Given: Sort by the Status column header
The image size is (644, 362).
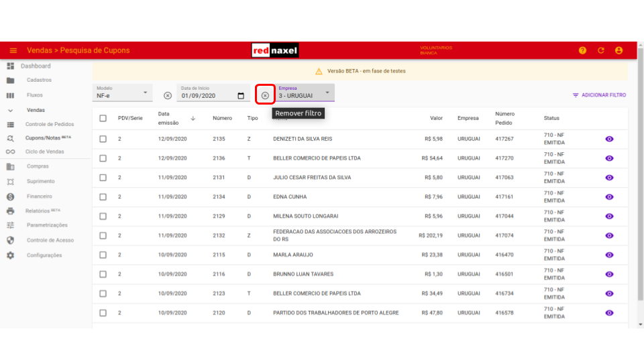Looking at the screenshot, I should click(551, 118).
